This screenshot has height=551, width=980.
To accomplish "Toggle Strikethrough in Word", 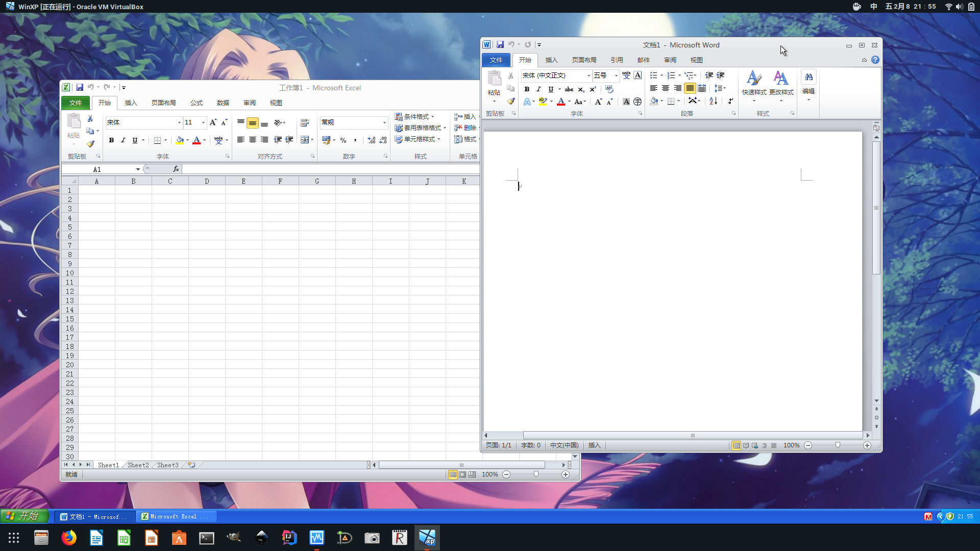I will point(569,89).
